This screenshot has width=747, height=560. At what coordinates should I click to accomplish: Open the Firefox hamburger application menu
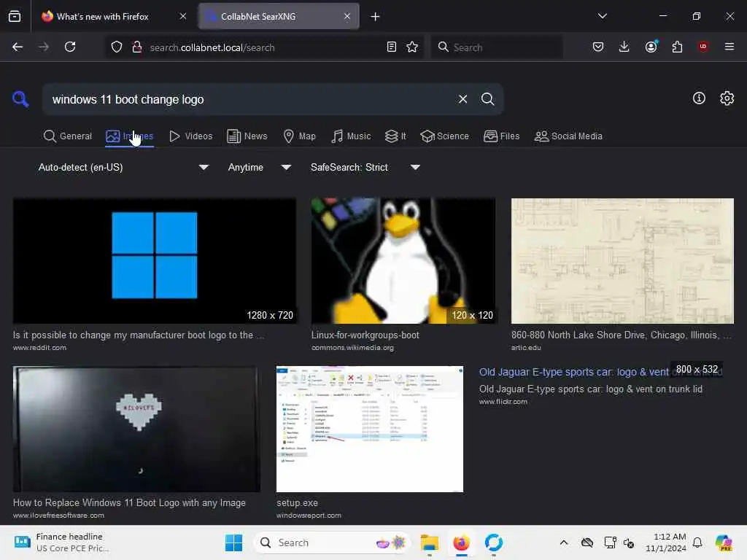tap(729, 47)
